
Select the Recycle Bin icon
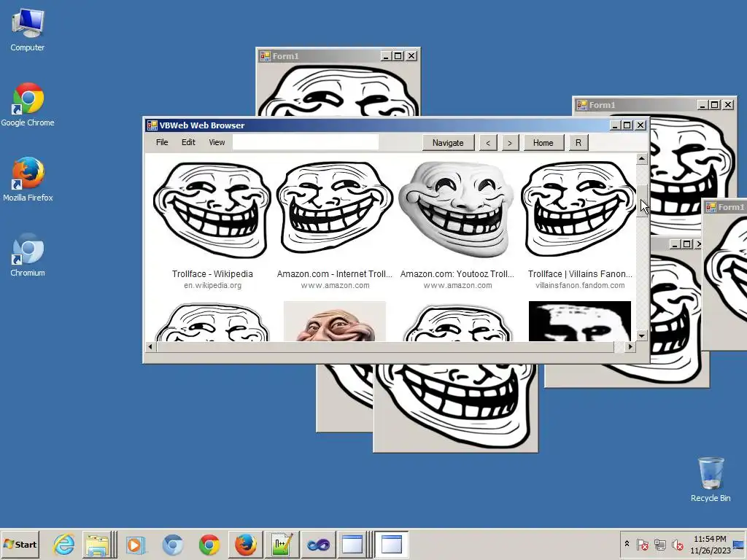[711, 480]
